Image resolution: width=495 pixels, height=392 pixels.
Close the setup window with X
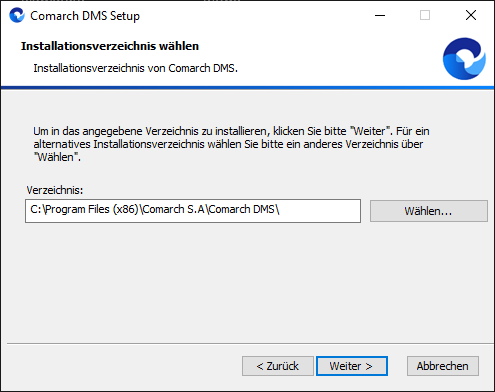coord(471,15)
